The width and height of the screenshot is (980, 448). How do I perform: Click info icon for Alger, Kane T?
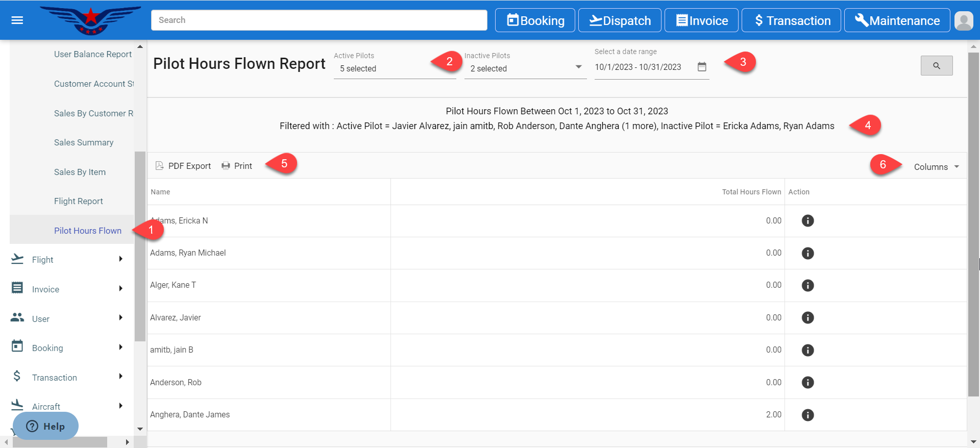tap(807, 285)
